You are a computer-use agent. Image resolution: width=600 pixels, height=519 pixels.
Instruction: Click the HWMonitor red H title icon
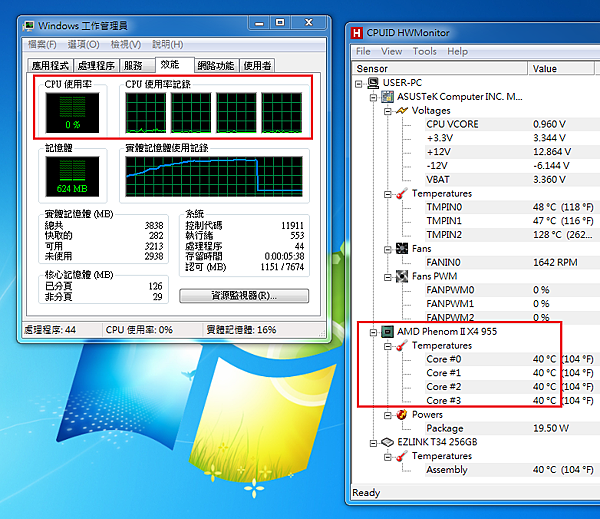pos(356,33)
